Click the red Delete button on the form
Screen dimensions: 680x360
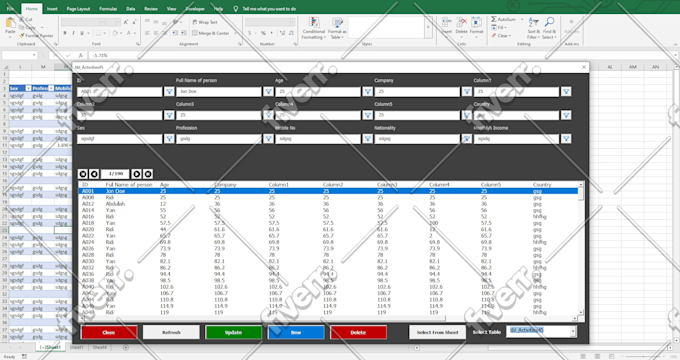[358, 333]
